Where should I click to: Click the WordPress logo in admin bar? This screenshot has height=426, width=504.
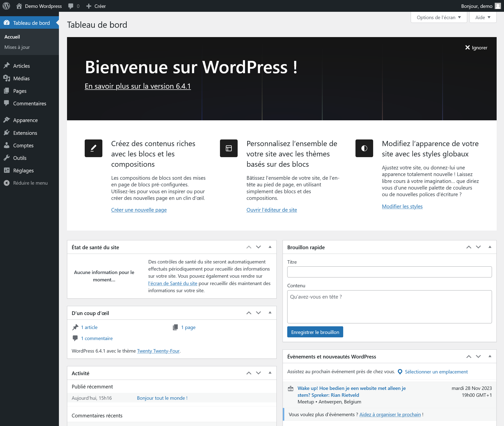[x=6, y=6]
